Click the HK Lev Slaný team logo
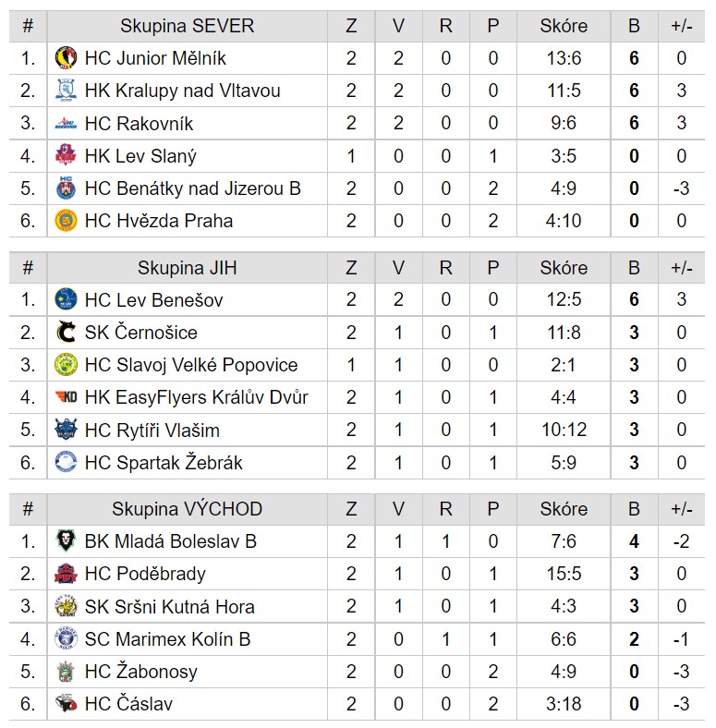This screenshot has height=728, width=716. 66,155
